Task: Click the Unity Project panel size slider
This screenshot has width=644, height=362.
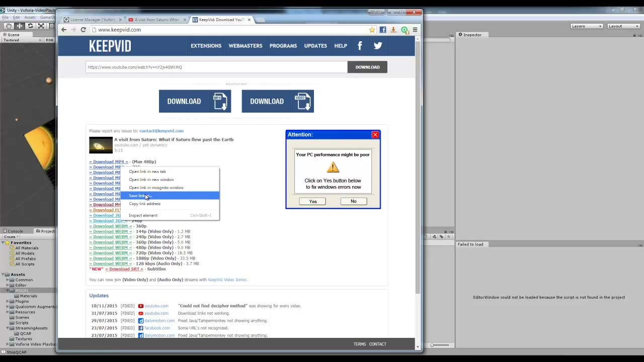Action: [439, 345]
